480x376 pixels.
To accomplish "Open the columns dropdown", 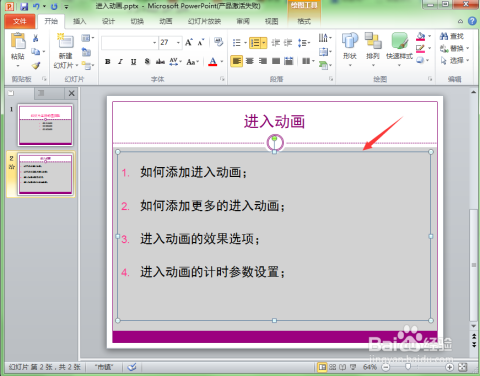I will coord(308,61).
